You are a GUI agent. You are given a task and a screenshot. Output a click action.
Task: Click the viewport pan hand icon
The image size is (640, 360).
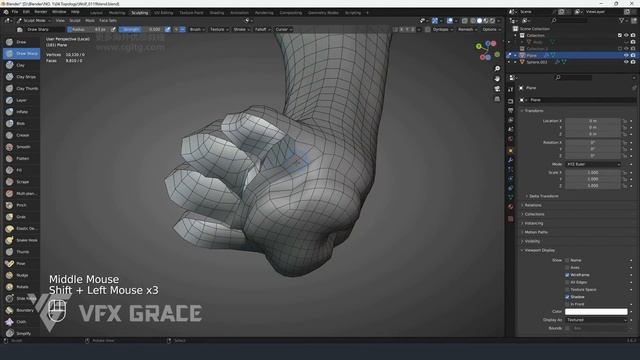(x=497, y=79)
